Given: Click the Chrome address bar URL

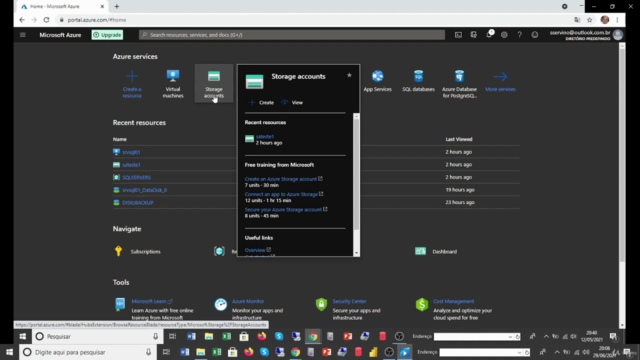Looking at the screenshot, I should 97,20.
